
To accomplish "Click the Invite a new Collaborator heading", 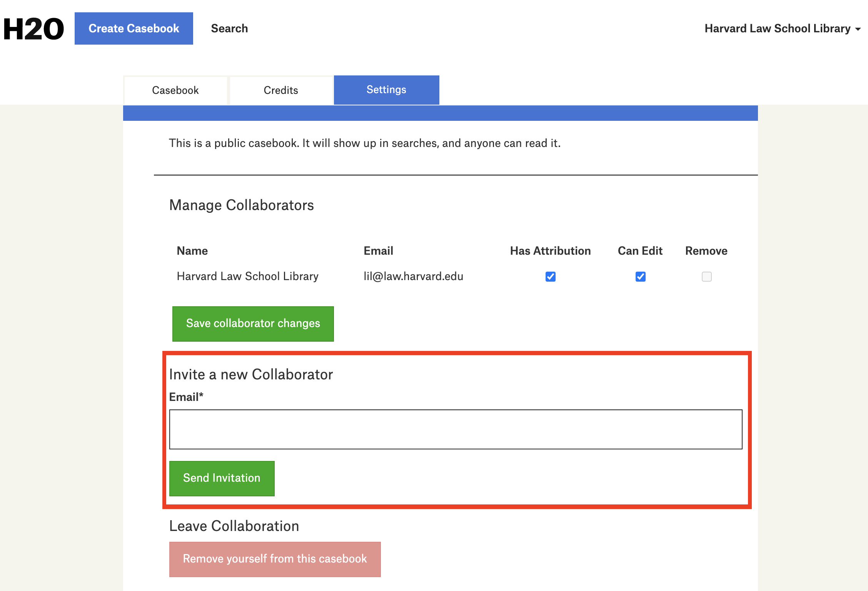I will (251, 374).
